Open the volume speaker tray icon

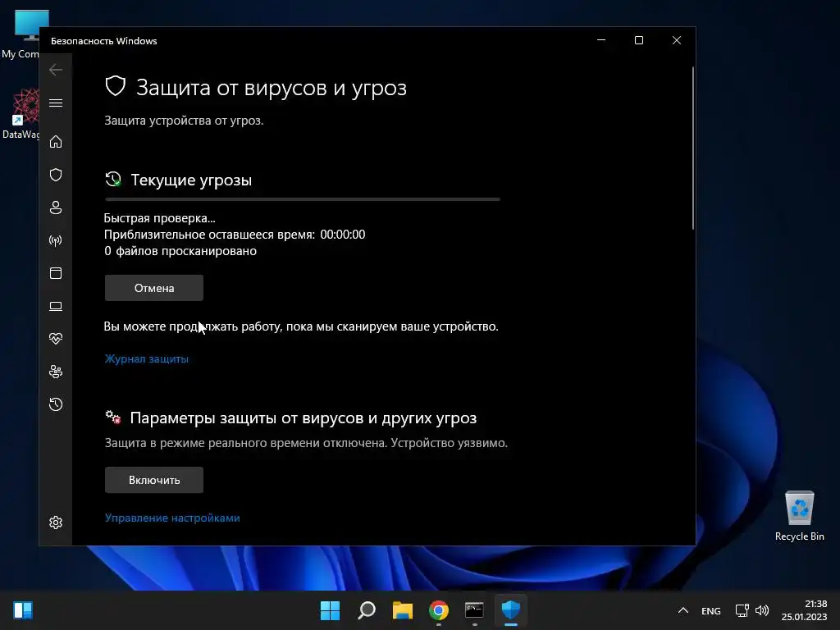pos(762,610)
